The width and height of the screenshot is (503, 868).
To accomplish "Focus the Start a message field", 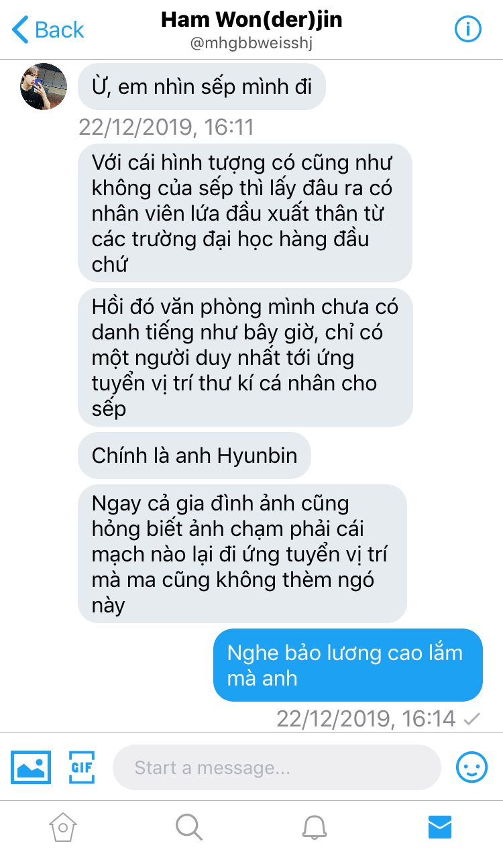I will (276, 767).
